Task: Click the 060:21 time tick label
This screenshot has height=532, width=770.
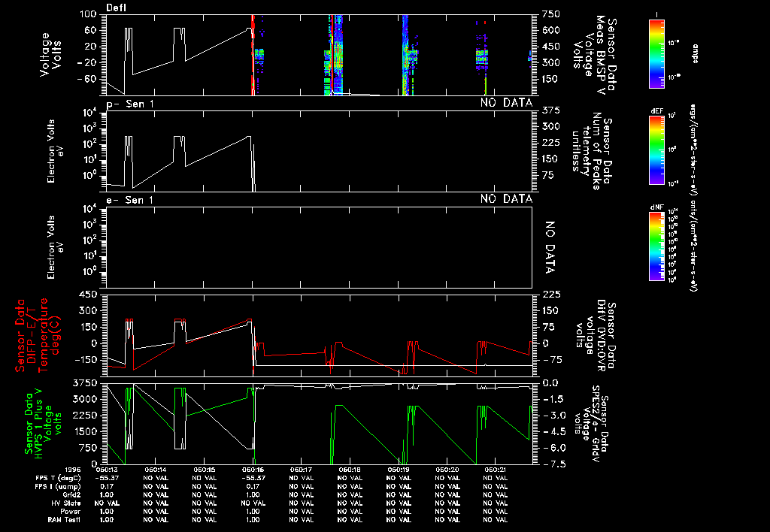Action: (496, 470)
